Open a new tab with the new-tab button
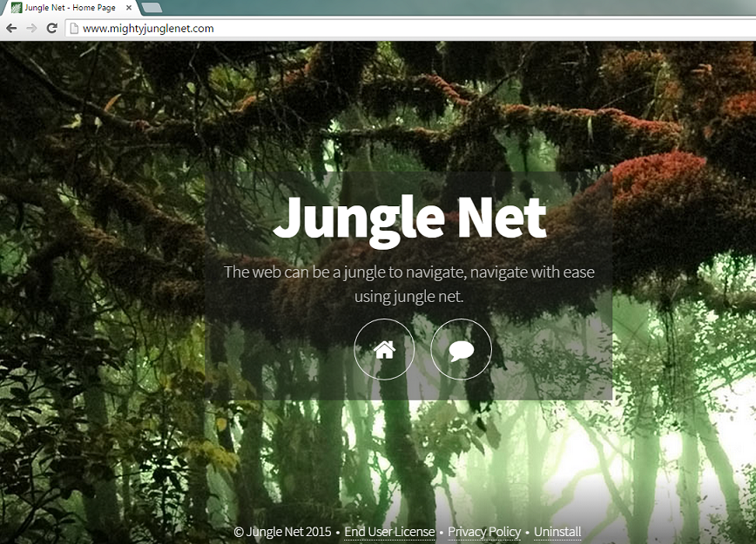Image resolution: width=756 pixels, height=544 pixels. [151, 8]
